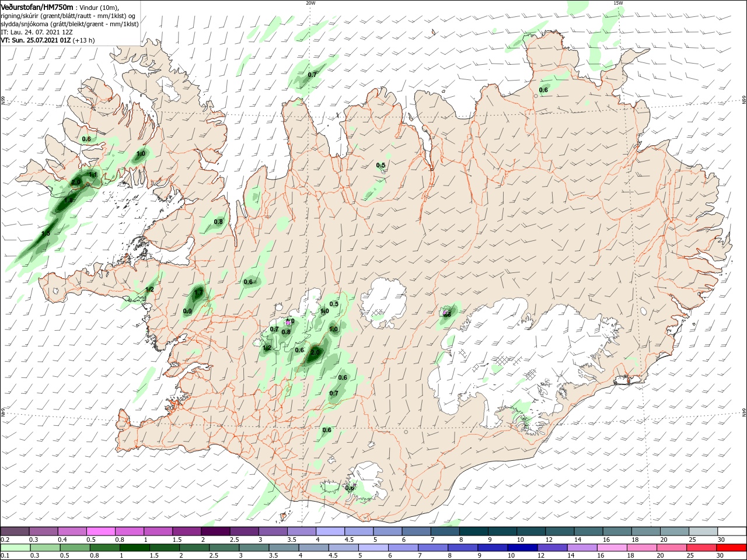Pick the darkest green bottom-row swatch from 1 to 1.5
The image size is (747, 560).
135,548
